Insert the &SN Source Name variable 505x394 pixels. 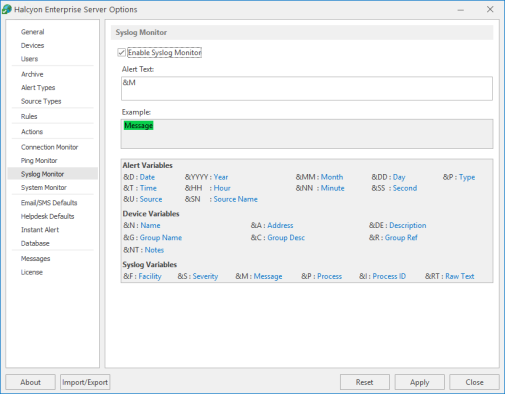[x=235, y=199]
